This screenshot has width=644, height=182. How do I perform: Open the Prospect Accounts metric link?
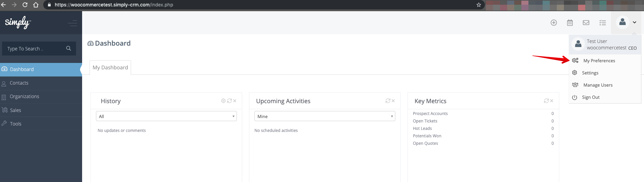tap(430, 114)
